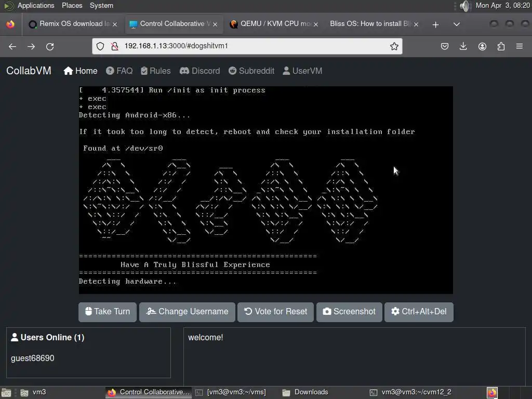Click the welcome! chat message
Viewport: 532px width, 399px height.
click(206, 337)
